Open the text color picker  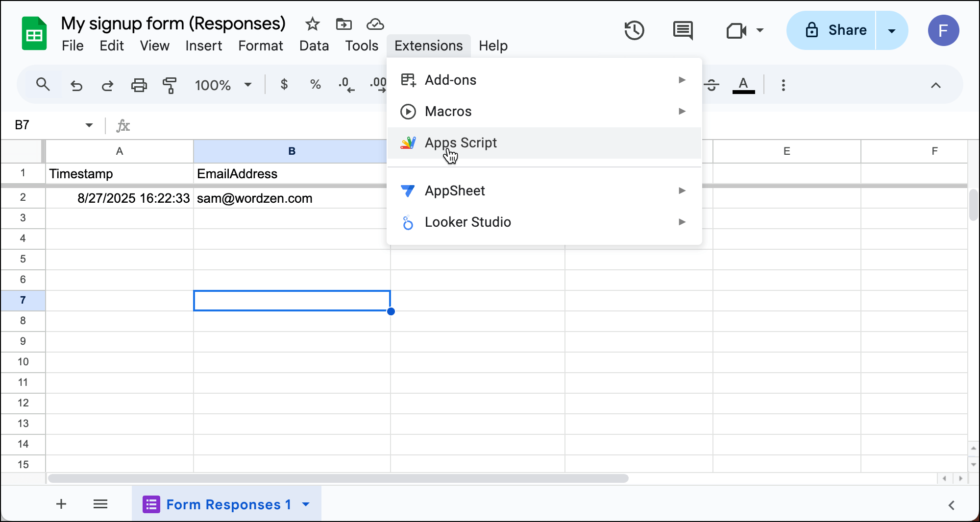coord(743,85)
